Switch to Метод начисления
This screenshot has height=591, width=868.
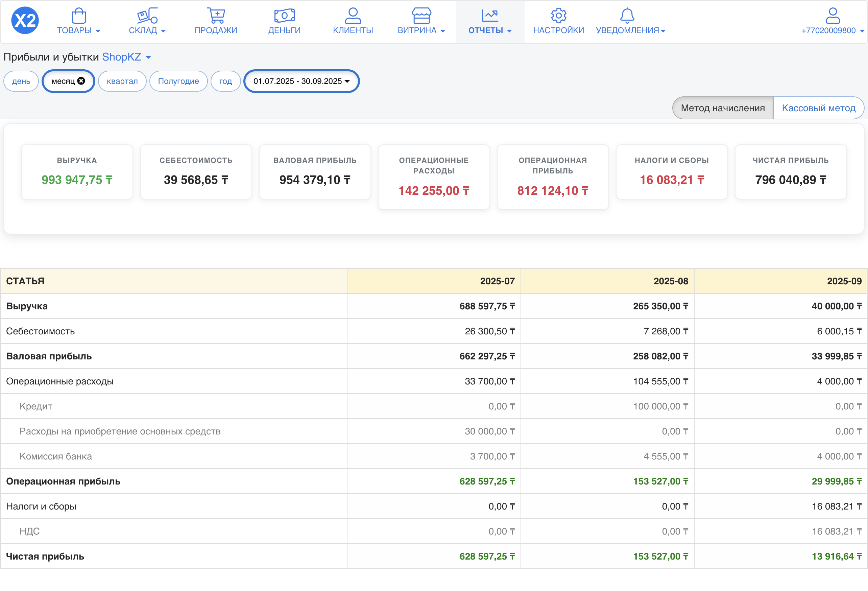(722, 108)
